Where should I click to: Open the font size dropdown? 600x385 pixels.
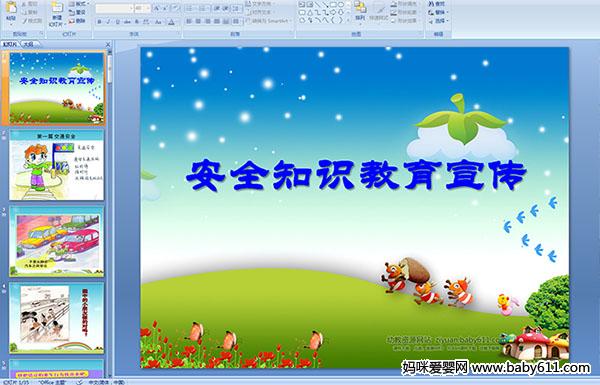click(x=142, y=8)
